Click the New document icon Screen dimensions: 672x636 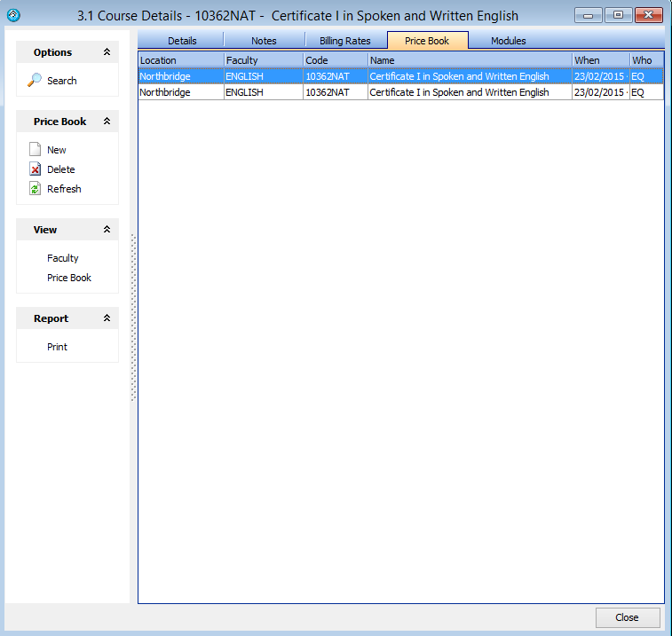[36, 150]
